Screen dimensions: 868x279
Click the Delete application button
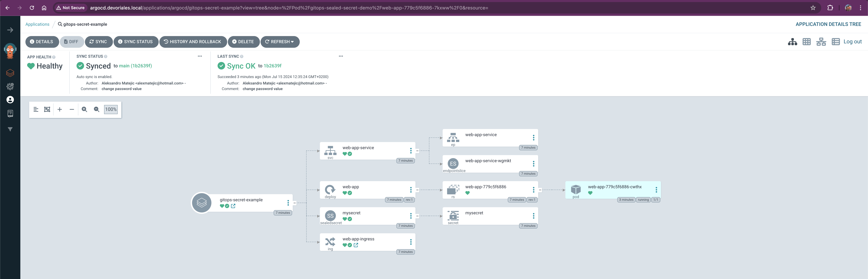243,42
